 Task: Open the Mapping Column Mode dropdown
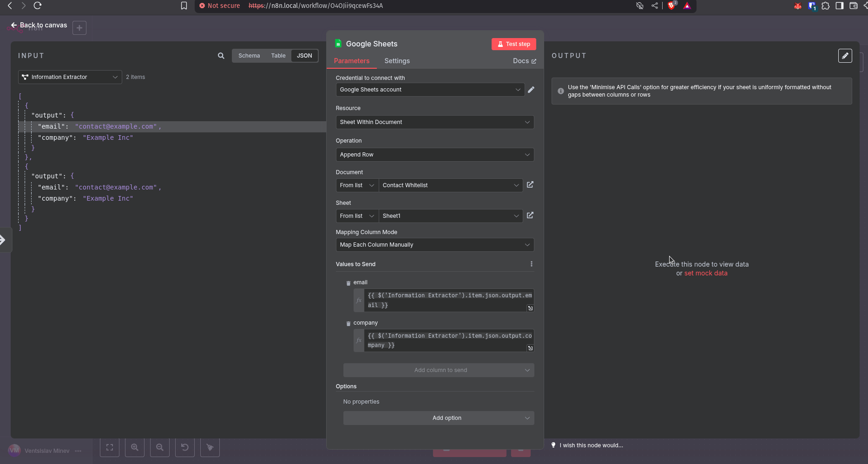435,245
